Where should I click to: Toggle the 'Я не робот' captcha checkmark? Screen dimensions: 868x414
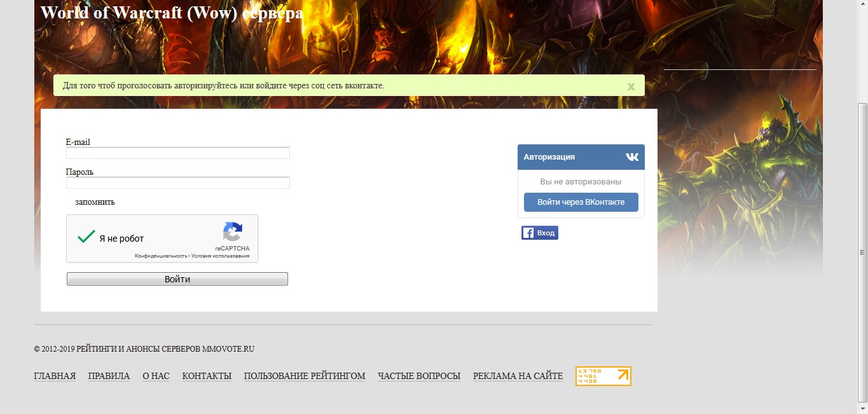[86, 238]
